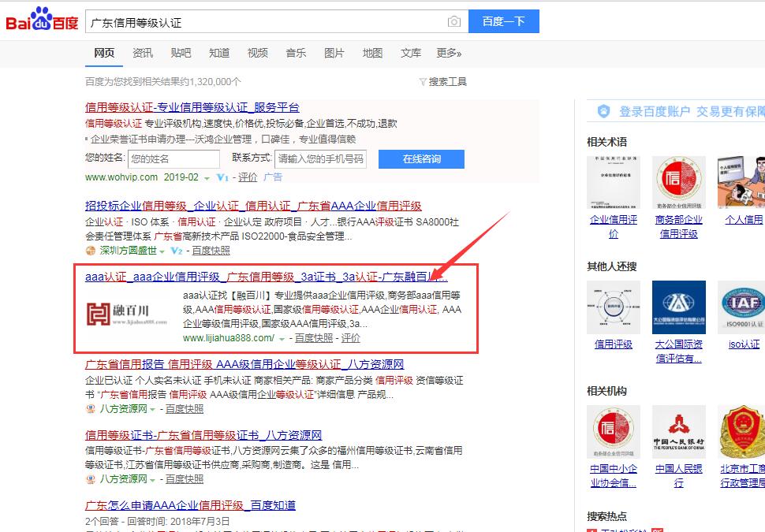The width and height of the screenshot is (765, 532).
Task: Open the 中国人民银行 logo thumbnail
Action: click(x=678, y=432)
